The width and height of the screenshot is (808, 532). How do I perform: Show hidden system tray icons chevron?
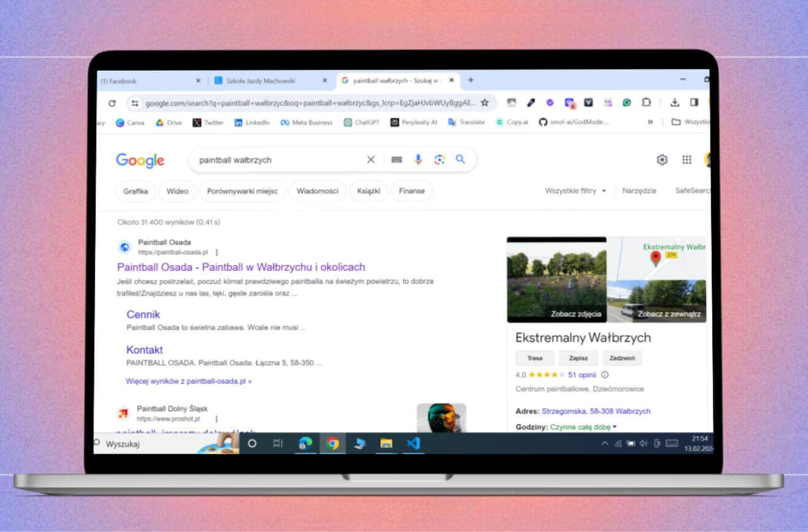(604, 443)
